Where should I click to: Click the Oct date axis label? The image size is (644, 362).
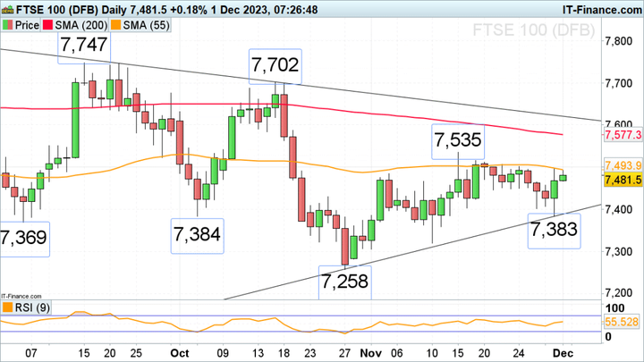(x=180, y=353)
